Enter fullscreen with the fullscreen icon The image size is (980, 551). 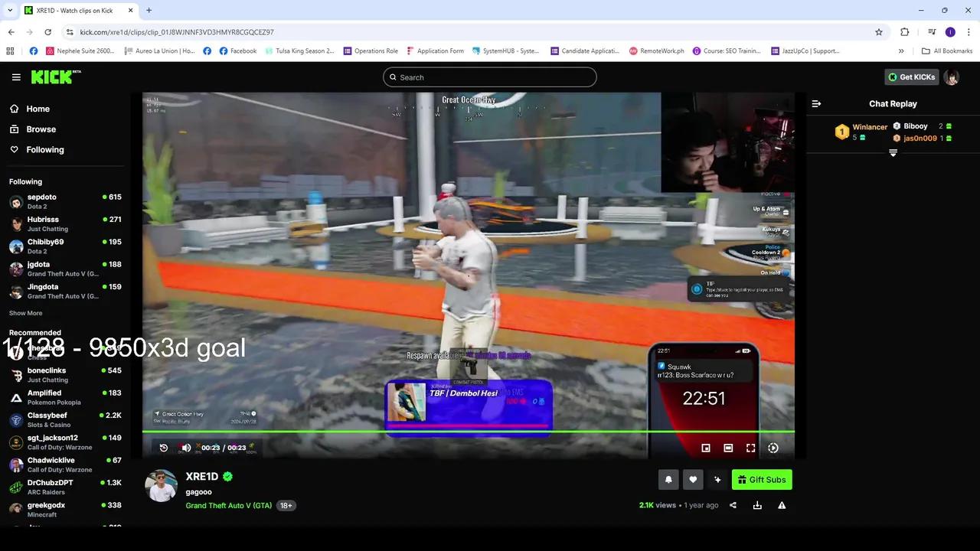pyautogui.click(x=750, y=448)
